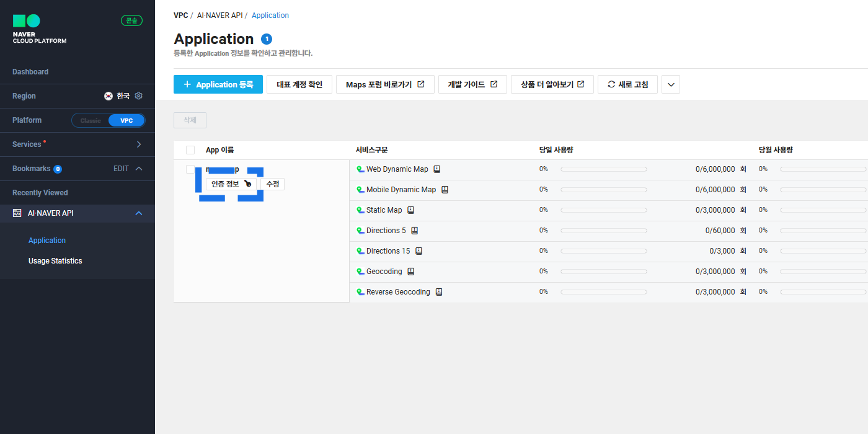Click the Reverse Geocoding service icon
Viewport: 868px width, 434px height.
[x=360, y=292]
